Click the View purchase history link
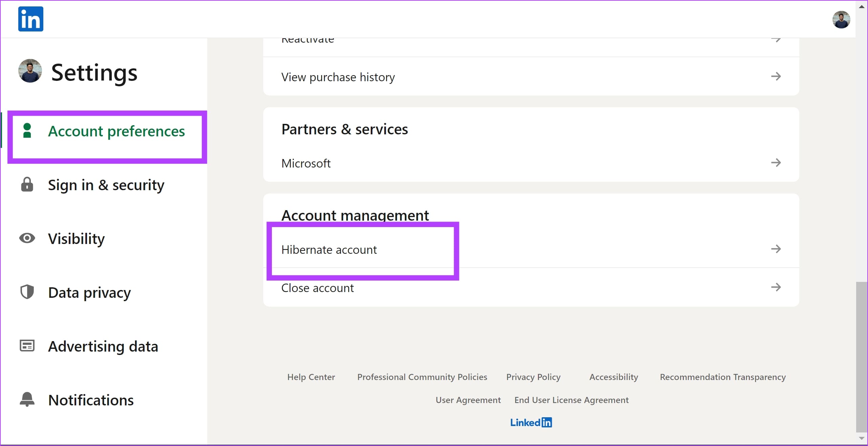 pos(339,76)
